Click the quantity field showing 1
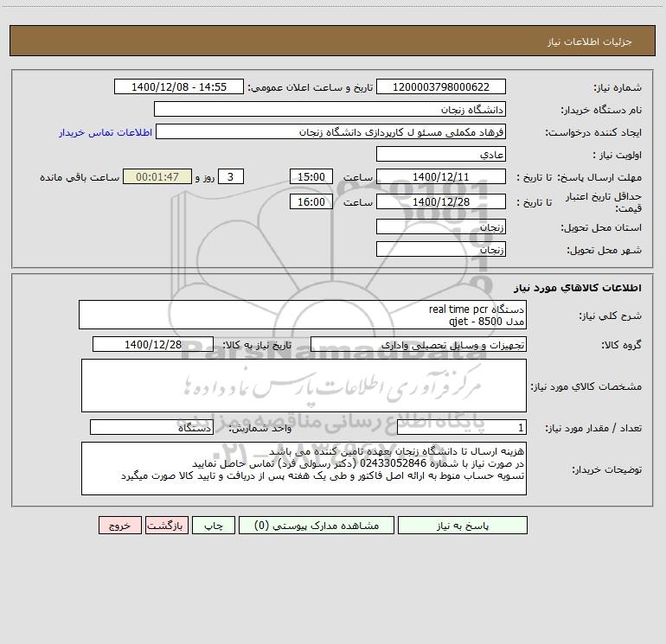Image resolution: width=666 pixels, height=644 pixels. pos(462,427)
